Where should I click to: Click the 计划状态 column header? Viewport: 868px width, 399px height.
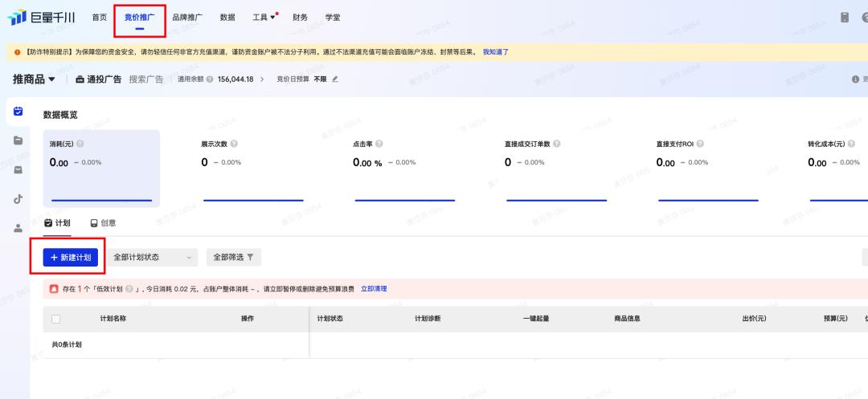point(330,319)
